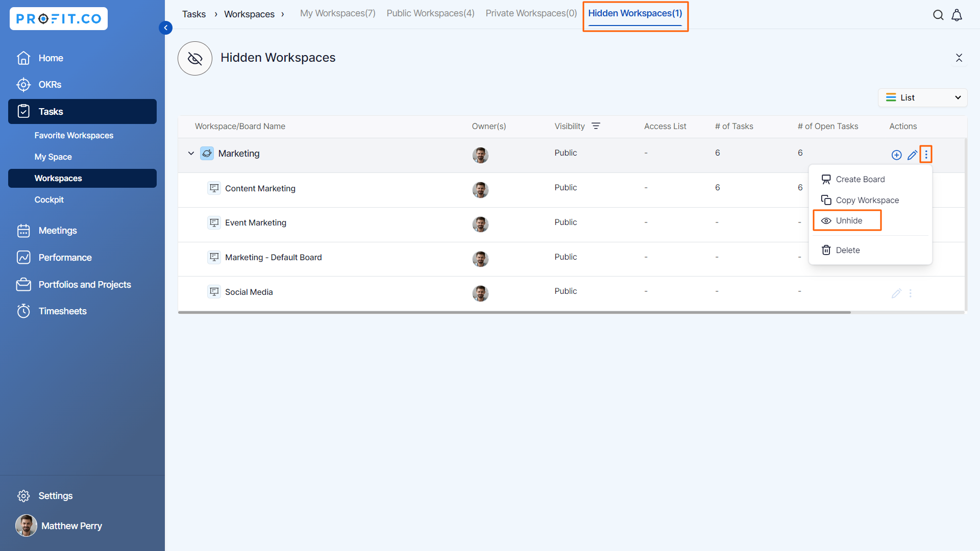Click the Visibility column filter icon
The height and width of the screenshot is (551, 980).
click(x=596, y=126)
